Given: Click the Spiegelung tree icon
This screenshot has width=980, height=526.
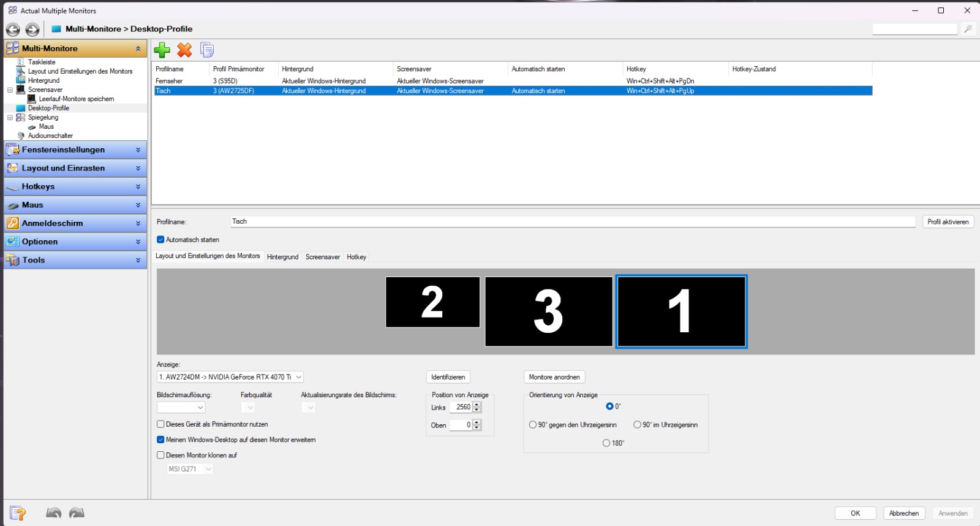Looking at the screenshot, I should (21, 117).
